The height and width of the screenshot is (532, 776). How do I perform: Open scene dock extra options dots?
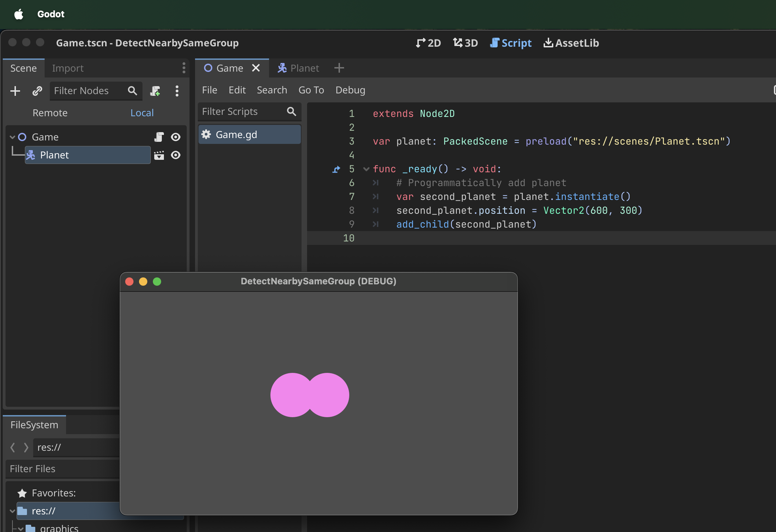click(x=177, y=91)
